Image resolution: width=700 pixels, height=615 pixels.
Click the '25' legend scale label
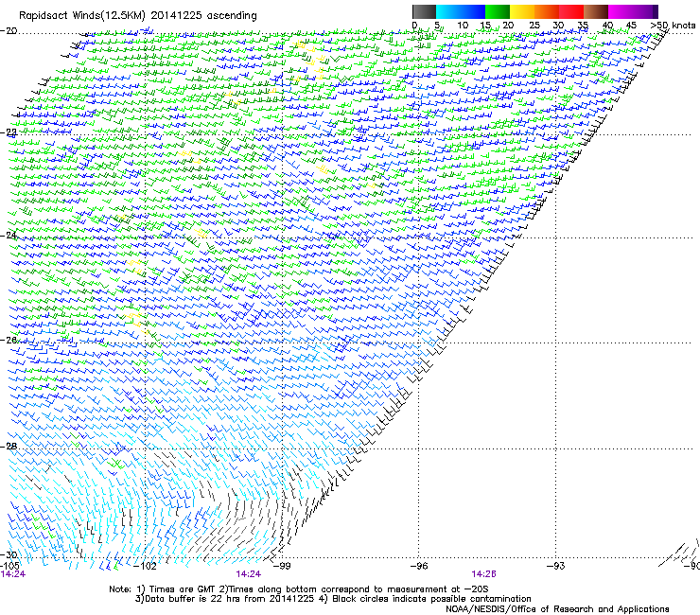point(534,26)
